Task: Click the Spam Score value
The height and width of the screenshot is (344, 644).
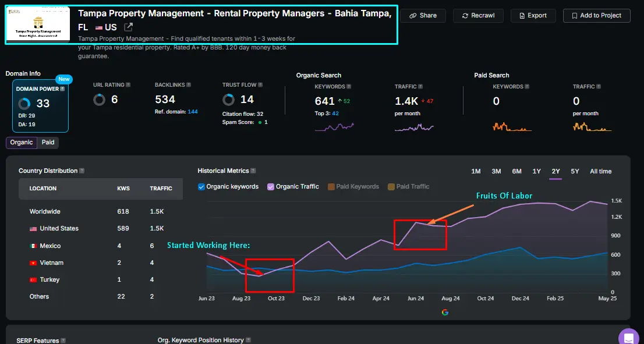Action: (266, 122)
